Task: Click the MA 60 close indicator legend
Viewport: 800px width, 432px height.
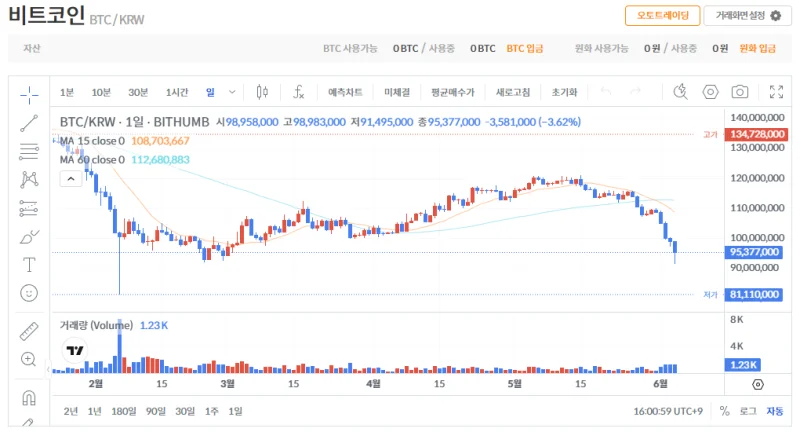Action: click(x=124, y=160)
